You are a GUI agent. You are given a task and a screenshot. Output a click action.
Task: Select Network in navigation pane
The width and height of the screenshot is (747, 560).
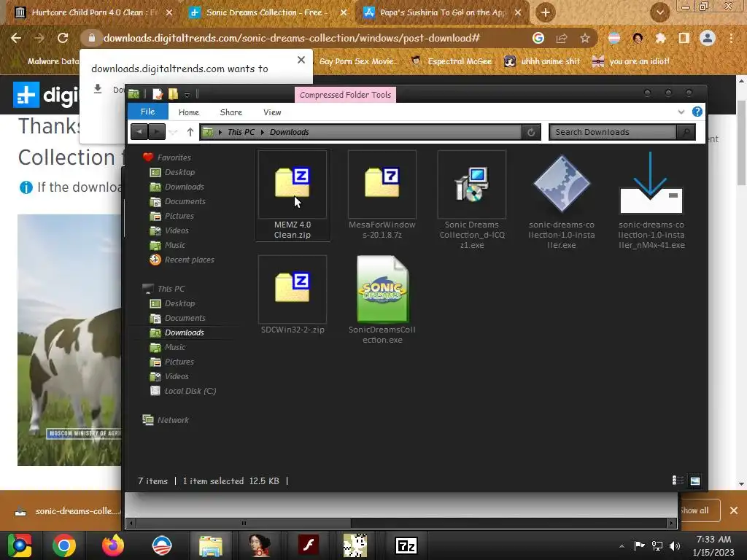click(166, 420)
